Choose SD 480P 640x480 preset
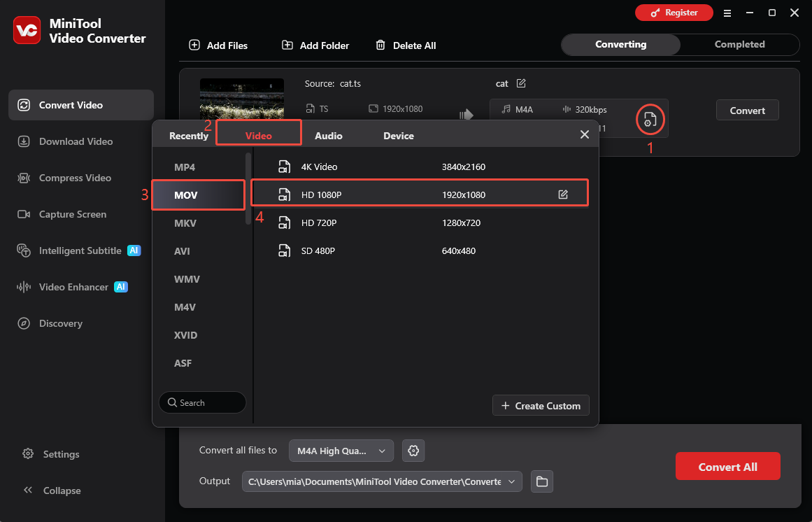Image resolution: width=812 pixels, height=522 pixels. click(x=420, y=251)
